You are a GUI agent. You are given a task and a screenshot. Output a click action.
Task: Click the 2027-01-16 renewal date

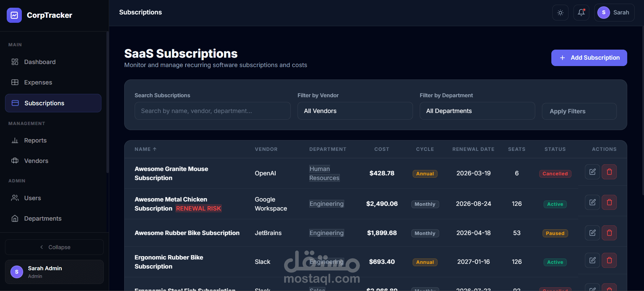[473, 262]
